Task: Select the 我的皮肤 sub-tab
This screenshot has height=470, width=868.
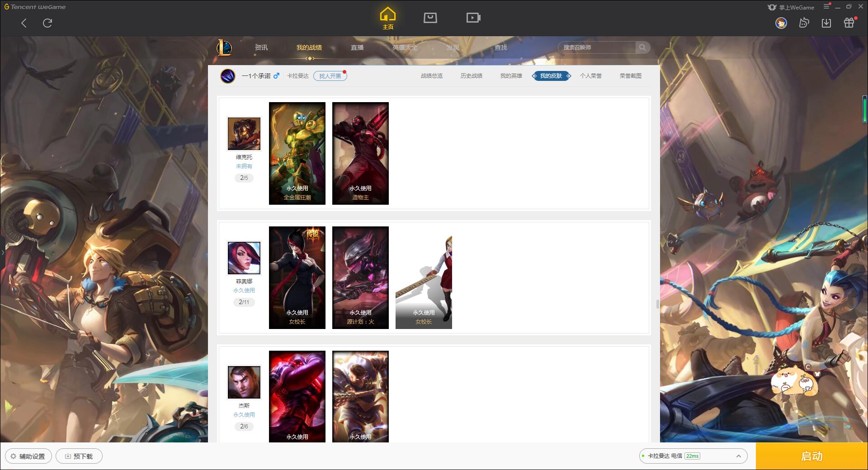Action: point(551,76)
